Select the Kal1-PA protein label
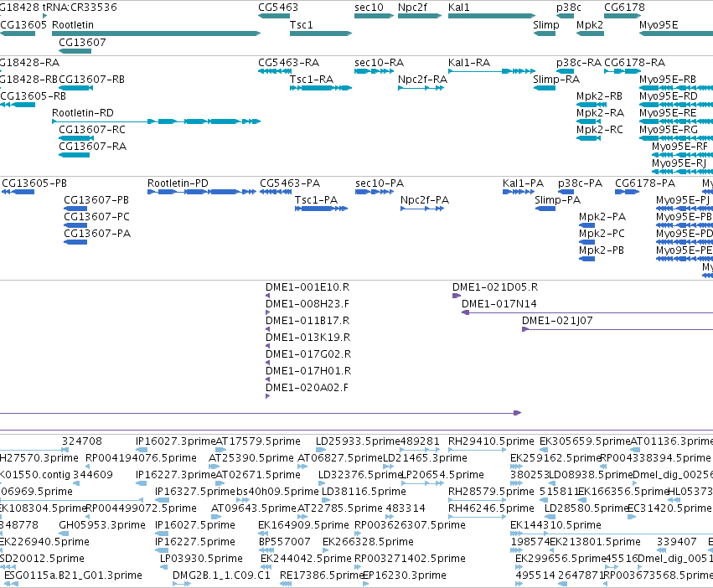 [x=523, y=183]
